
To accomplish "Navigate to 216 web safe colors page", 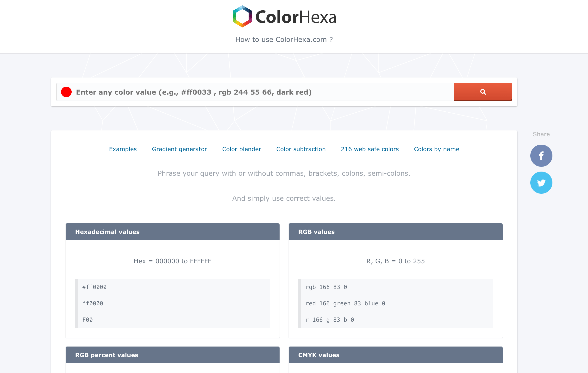I will point(370,149).
